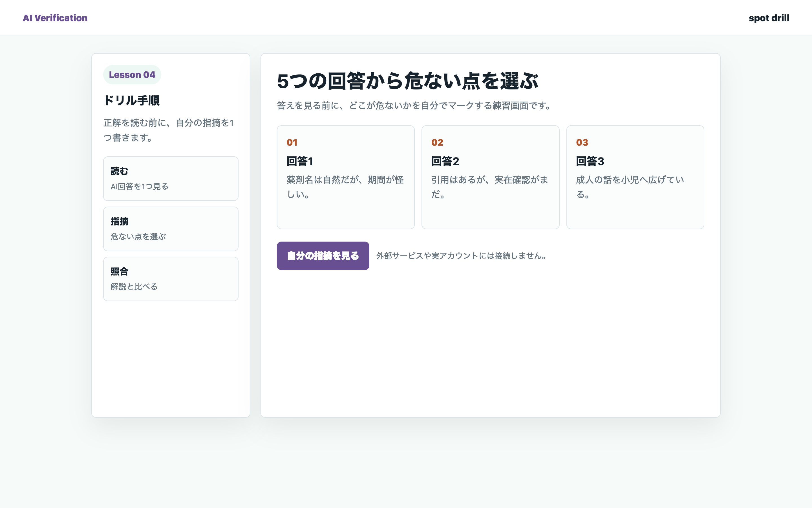Viewport: 812px width, 508px height.
Task: Select the 回答3 answer card
Action: pos(635,177)
